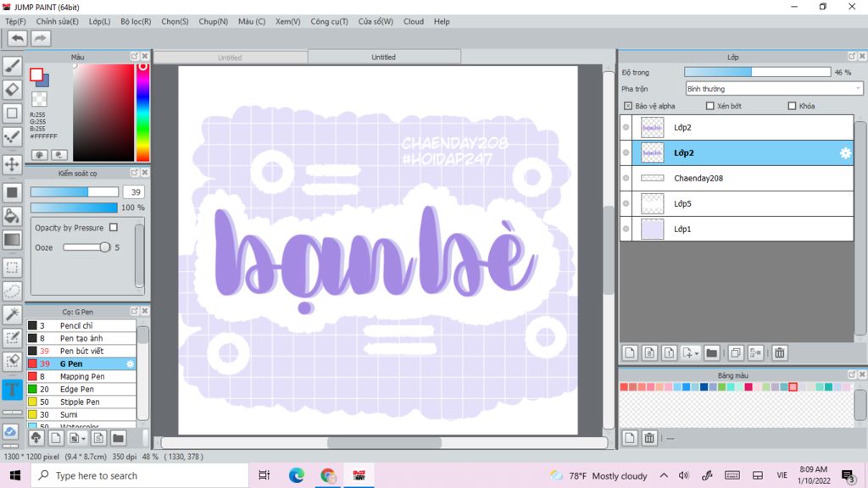Open Windows Start menu
This screenshot has width=868, height=488.
[x=15, y=475]
